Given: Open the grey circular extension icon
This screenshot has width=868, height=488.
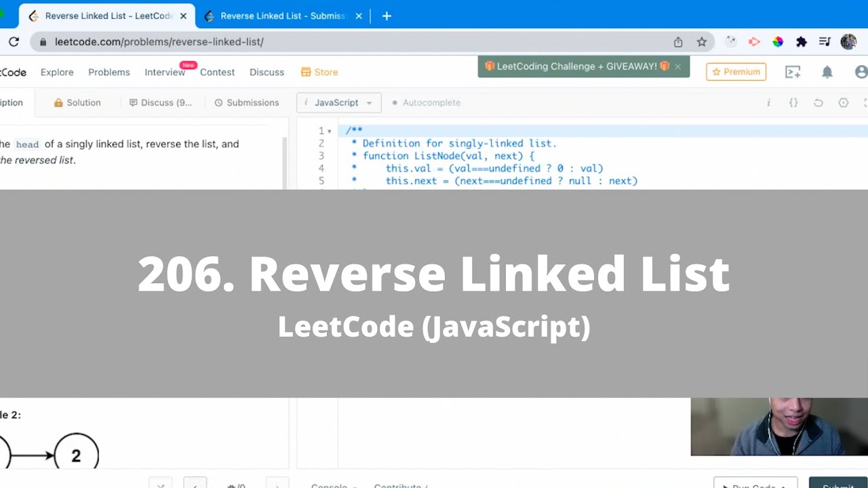Looking at the screenshot, I should 730,42.
